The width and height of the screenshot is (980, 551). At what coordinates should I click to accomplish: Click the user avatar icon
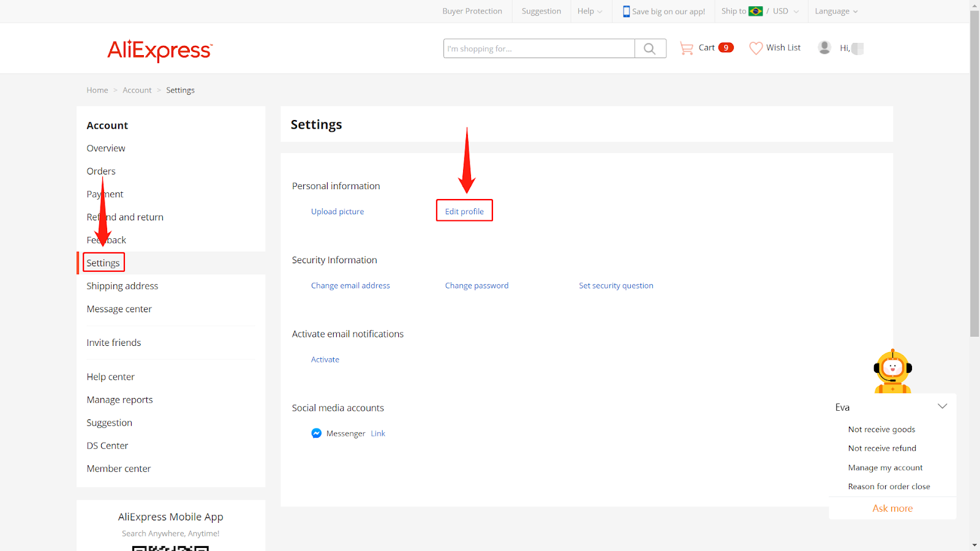tap(824, 48)
